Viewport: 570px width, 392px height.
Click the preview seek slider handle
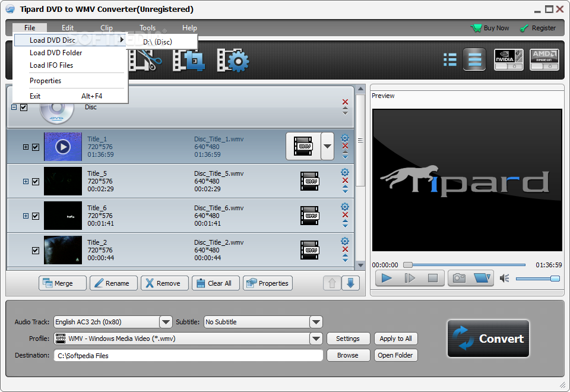click(408, 265)
